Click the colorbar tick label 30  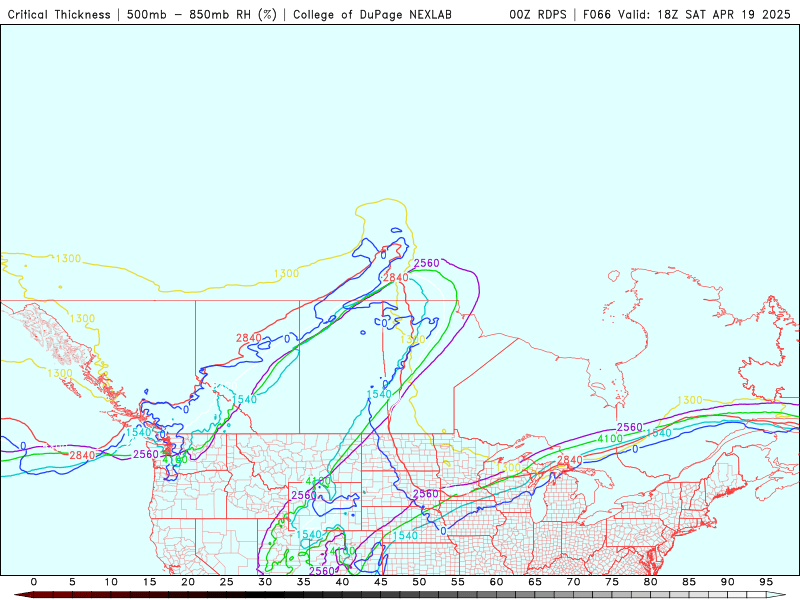coord(265,582)
